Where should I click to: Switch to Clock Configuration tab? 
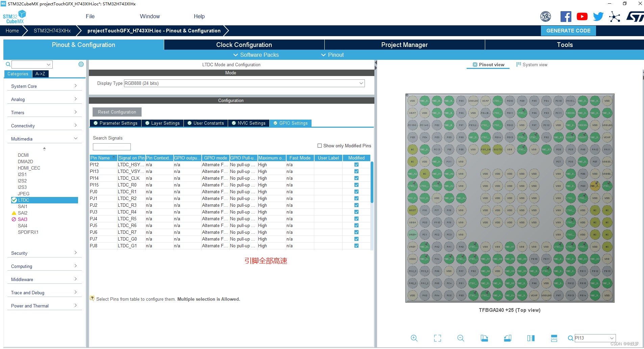[x=244, y=45]
